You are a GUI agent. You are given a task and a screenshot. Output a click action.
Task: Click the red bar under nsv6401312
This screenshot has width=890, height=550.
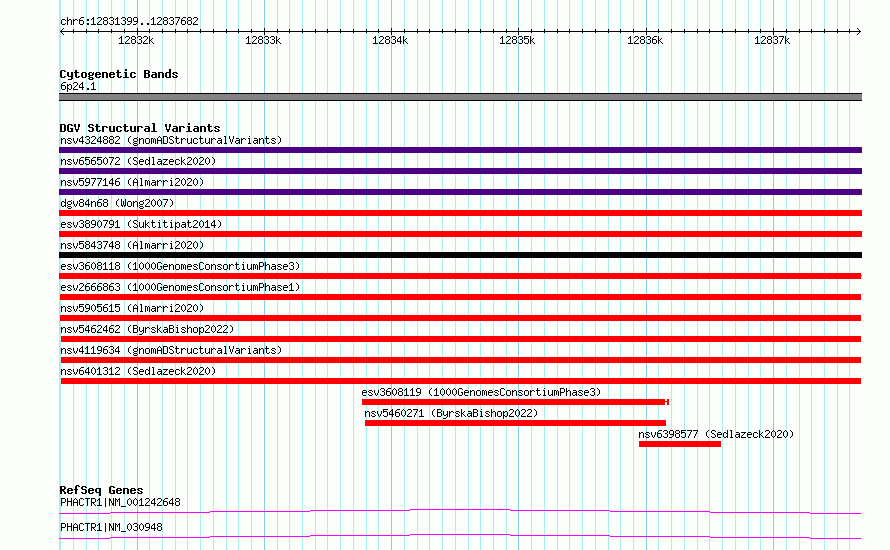pos(460,381)
